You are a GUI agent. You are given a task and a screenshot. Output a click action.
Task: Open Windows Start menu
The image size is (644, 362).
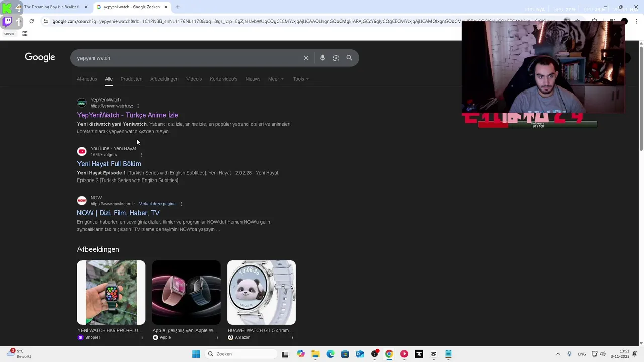[196, 354]
